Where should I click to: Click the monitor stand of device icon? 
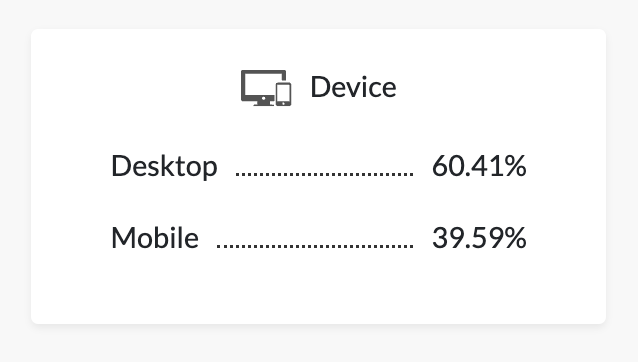coord(264,103)
